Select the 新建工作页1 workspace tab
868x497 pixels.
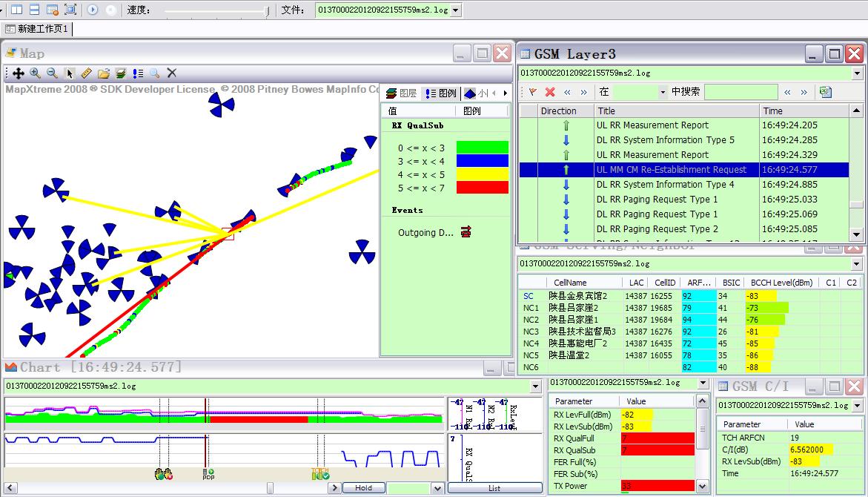(x=37, y=29)
